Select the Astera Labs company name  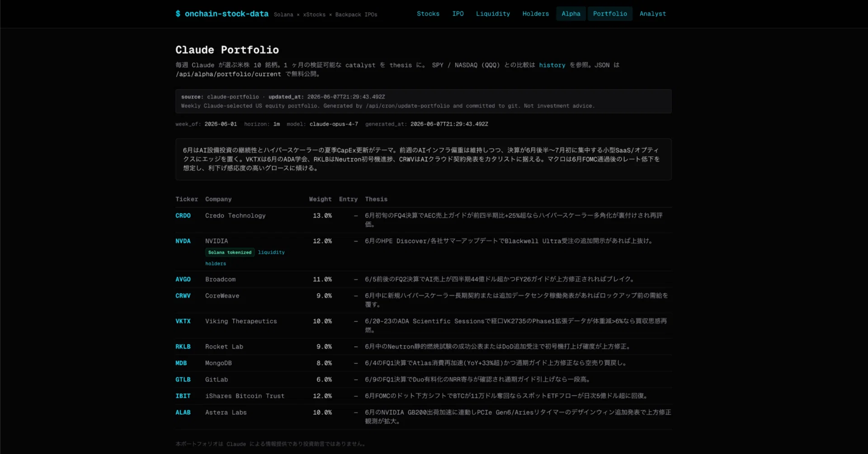226,412
